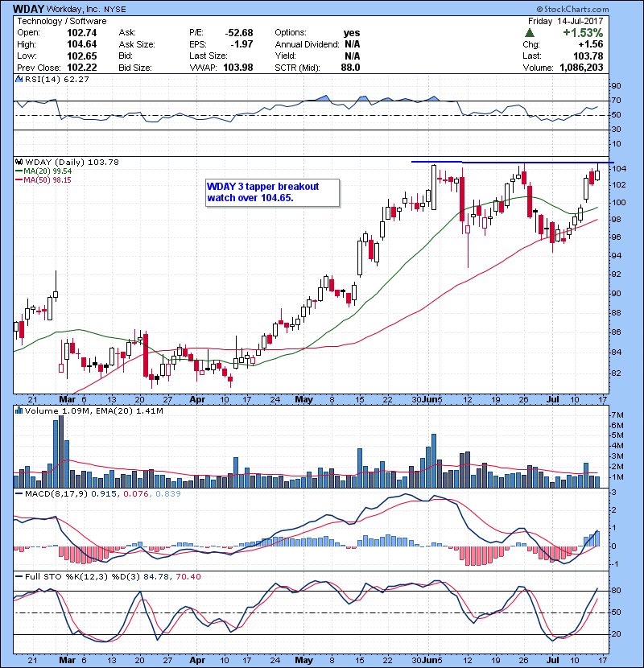Click the WDAY candlestick legend icon
The width and height of the screenshot is (644, 668).
pyautogui.click(x=19, y=163)
